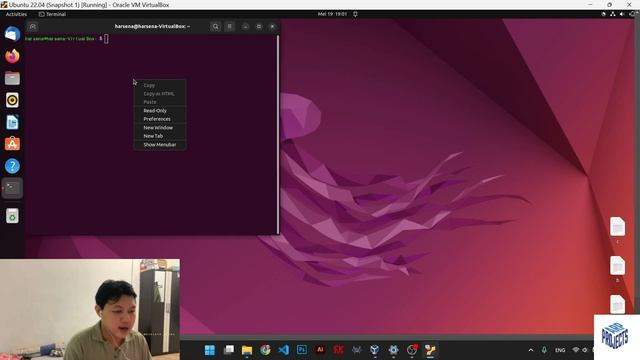Click the terminal search icon

click(x=216, y=27)
